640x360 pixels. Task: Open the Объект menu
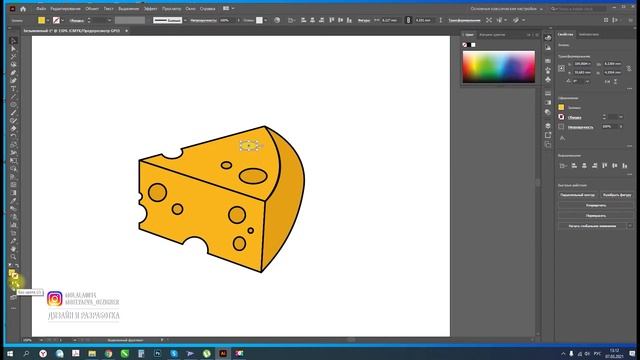92,9
